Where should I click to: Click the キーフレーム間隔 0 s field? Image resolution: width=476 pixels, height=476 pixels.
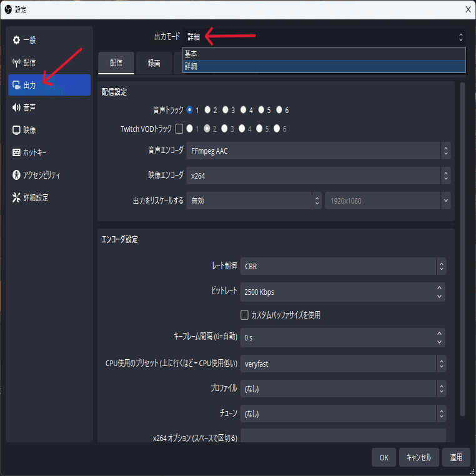342,337
